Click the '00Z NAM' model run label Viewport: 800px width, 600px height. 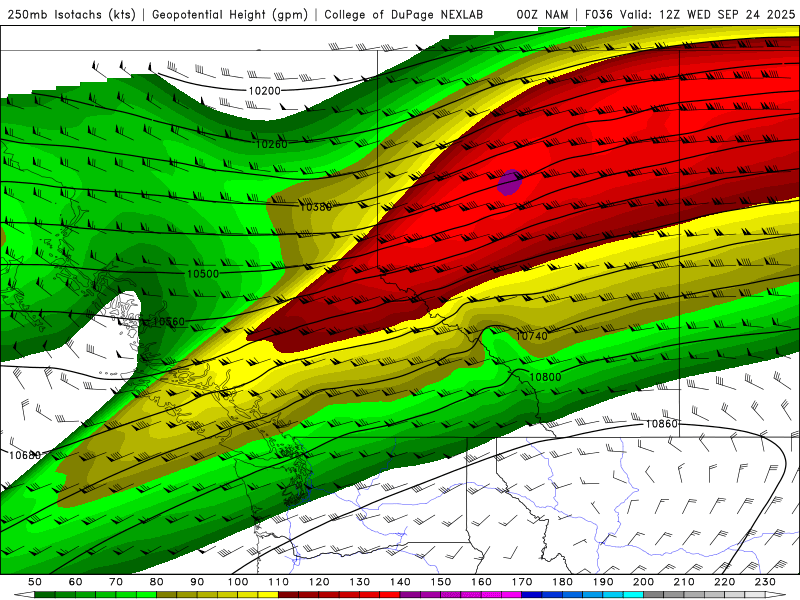click(x=542, y=15)
